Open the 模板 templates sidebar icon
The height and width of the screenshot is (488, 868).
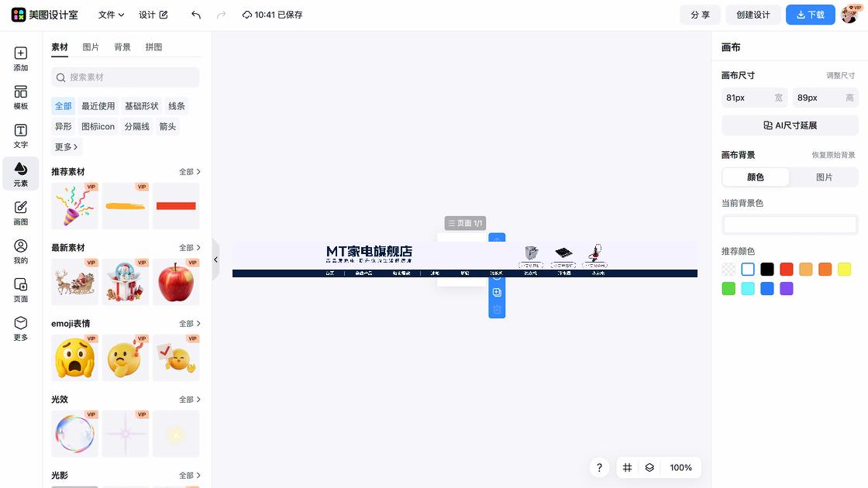[19, 96]
